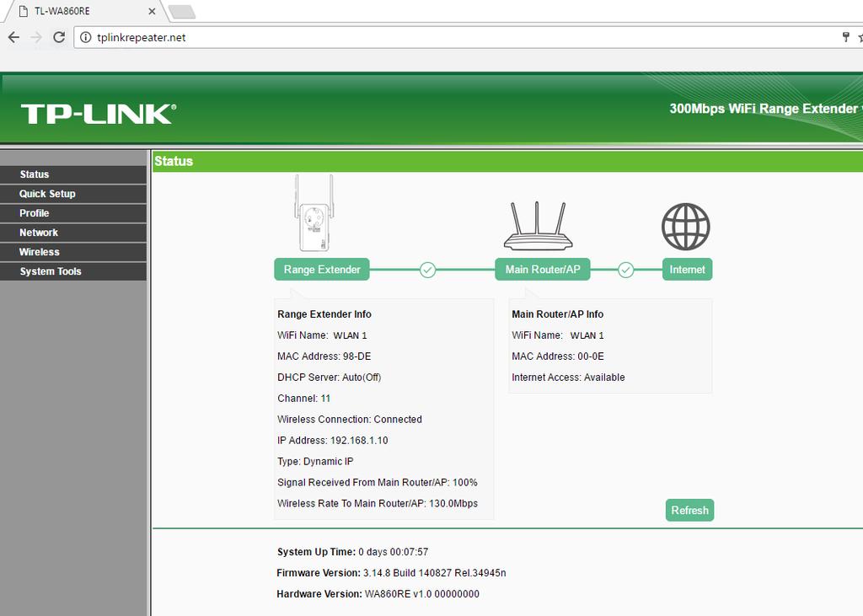The height and width of the screenshot is (616, 863).
Task: Open the Profile menu item
Action: 73,213
